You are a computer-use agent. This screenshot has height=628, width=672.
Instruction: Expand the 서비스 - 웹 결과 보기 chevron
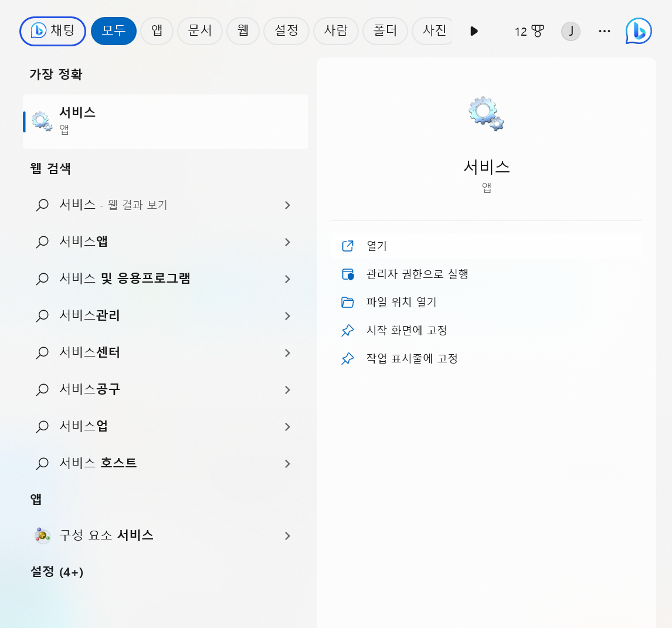pos(287,205)
